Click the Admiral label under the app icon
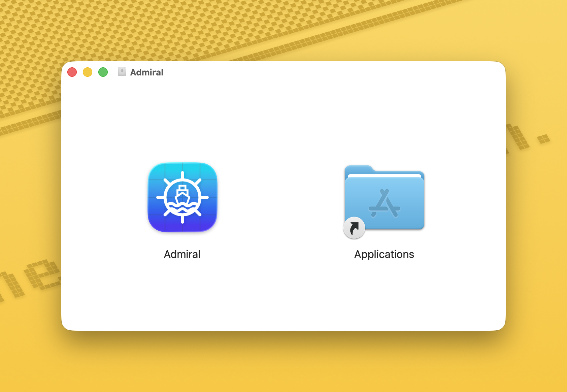This screenshot has height=392, width=567. click(182, 254)
